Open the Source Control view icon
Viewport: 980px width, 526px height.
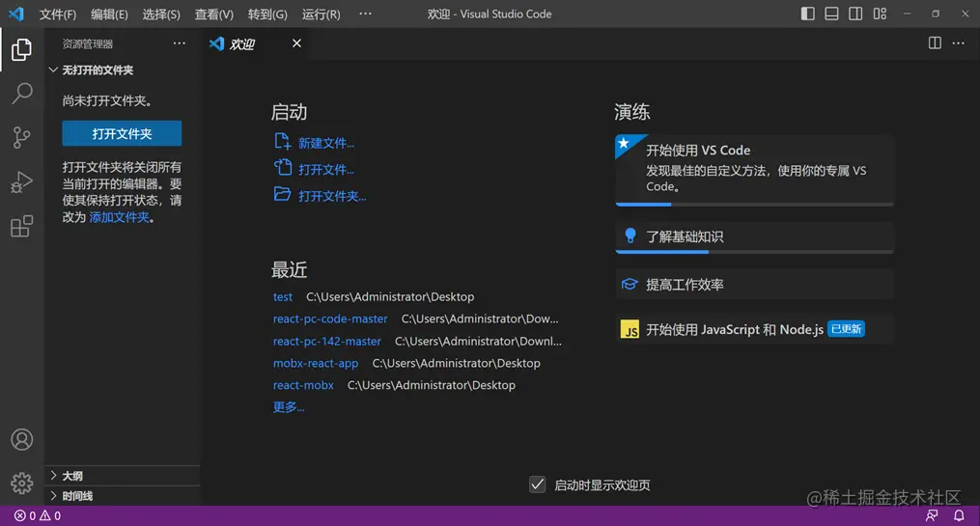(21, 137)
